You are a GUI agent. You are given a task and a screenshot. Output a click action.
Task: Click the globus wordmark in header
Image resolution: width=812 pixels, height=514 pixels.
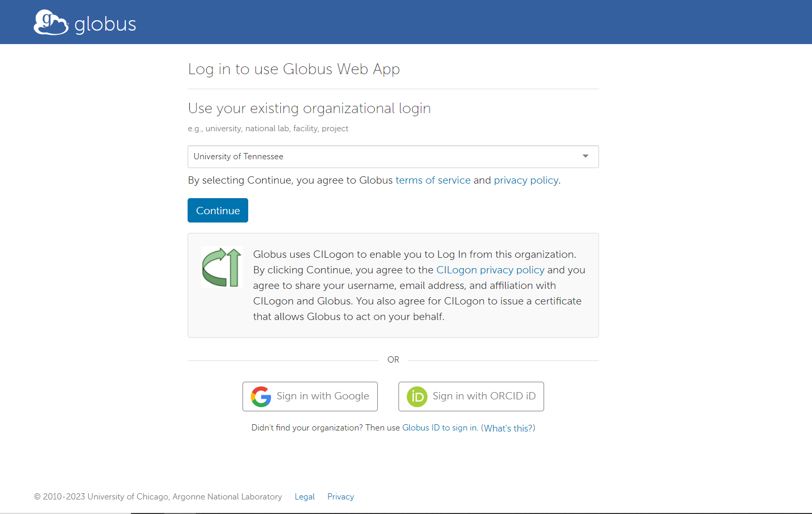pyautogui.click(x=105, y=24)
